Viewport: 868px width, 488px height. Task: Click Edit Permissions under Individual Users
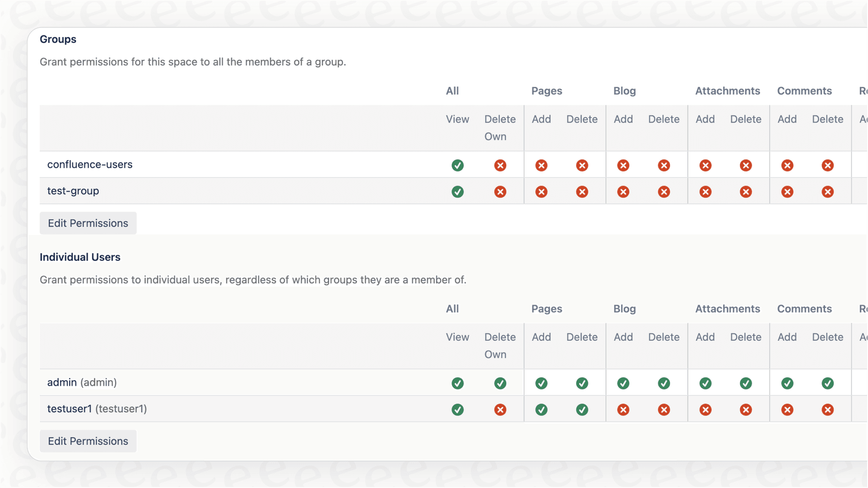[88, 441]
